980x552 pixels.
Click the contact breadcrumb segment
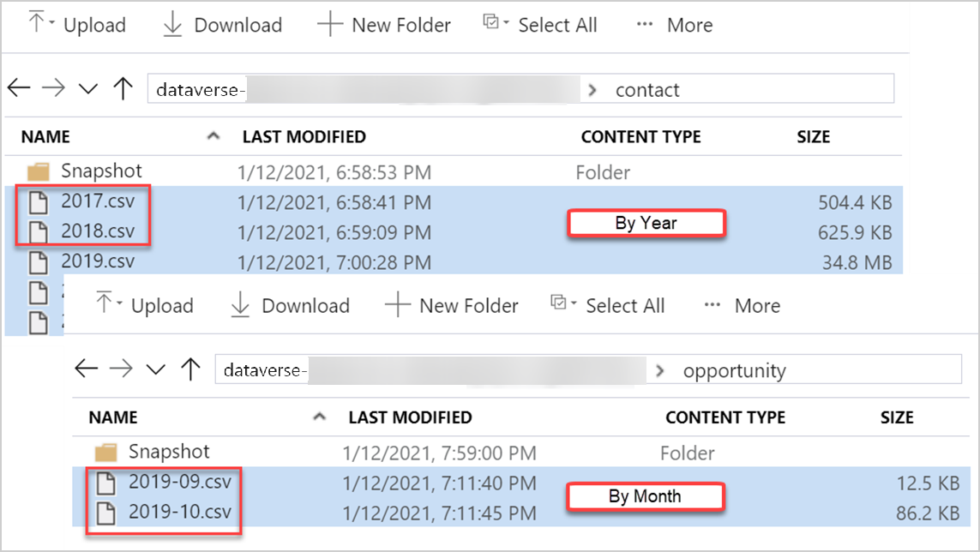(x=646, y=90)
